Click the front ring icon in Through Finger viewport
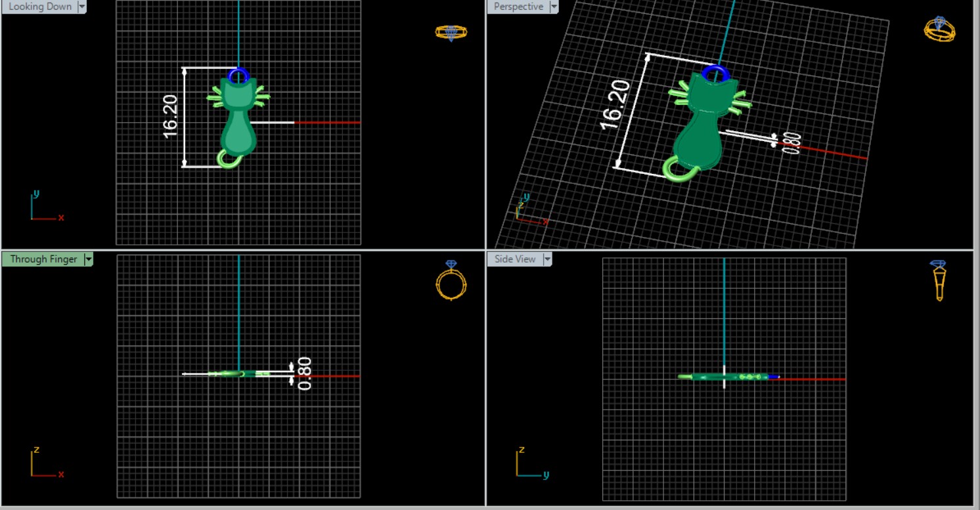 pos(451,281)
